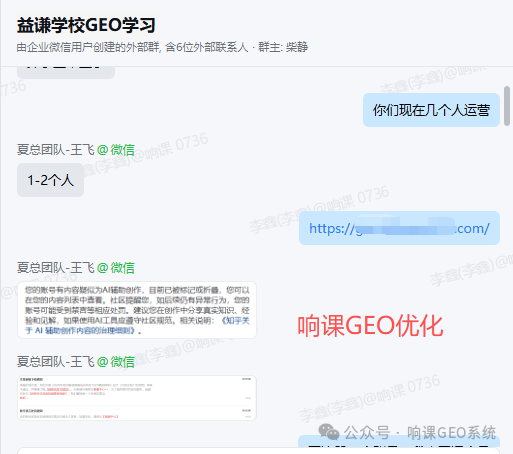Click the message input field at bottom
This screenshot has width=513, height=454.
point(258,451)
